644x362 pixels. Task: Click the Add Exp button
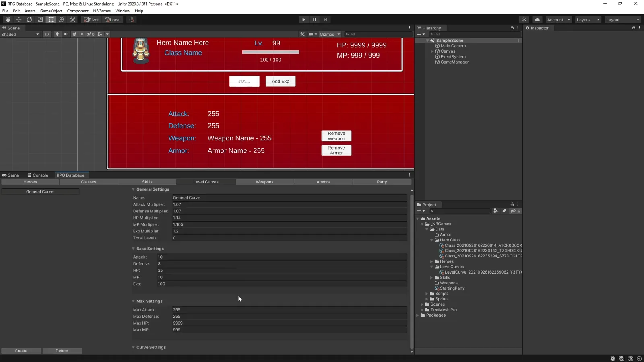[281, 81]
